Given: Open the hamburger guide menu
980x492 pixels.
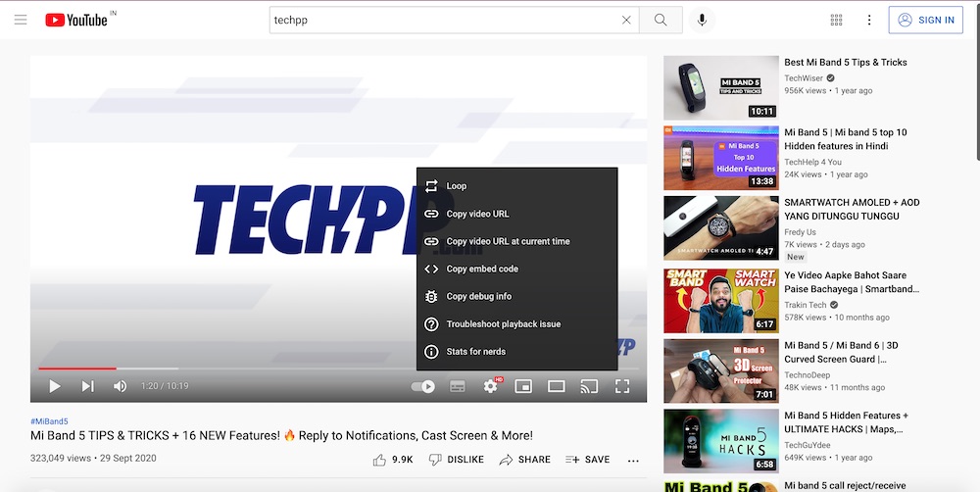Looking at the screenshot, I should (21, 20).
